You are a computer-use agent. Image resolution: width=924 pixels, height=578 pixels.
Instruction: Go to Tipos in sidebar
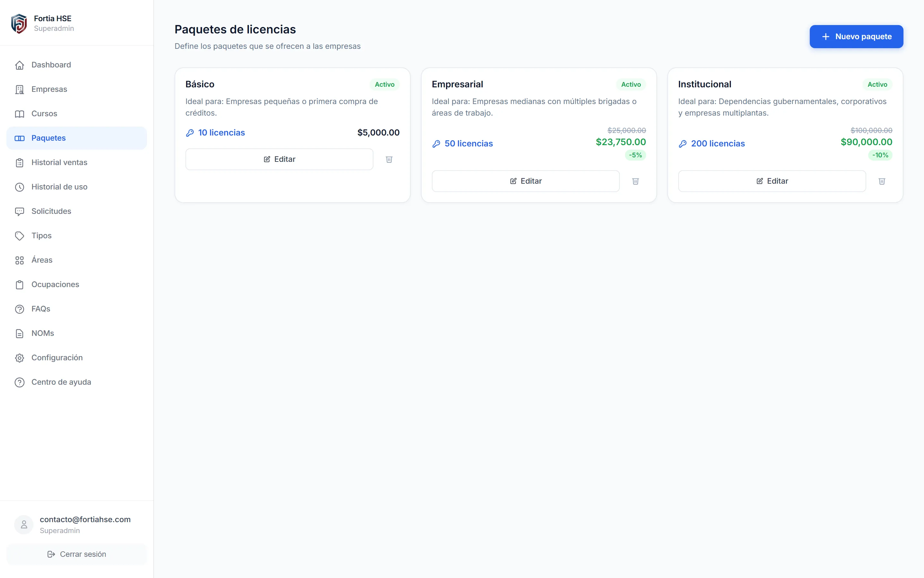point(77,236)
